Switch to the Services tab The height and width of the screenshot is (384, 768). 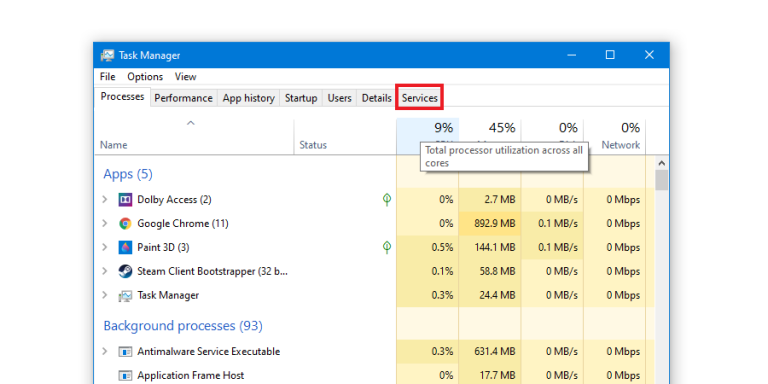(x=420, y=98)
